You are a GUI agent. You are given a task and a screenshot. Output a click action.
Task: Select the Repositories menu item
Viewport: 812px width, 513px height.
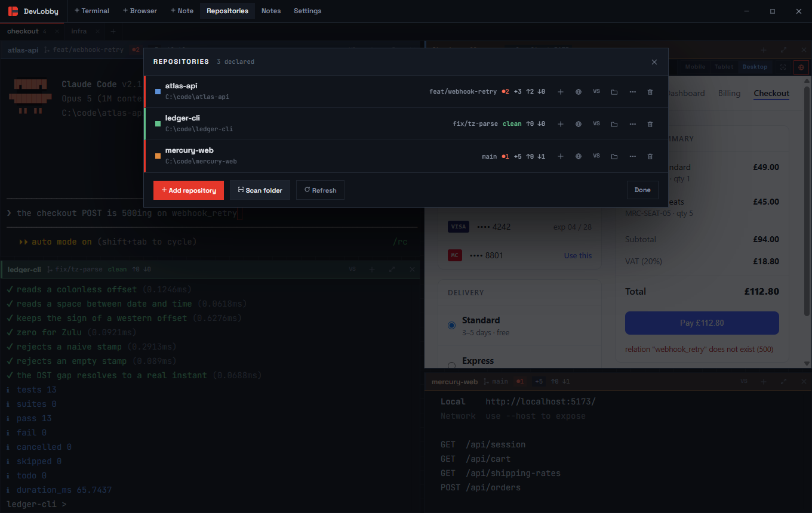pyautogui.click(x=227, y=11)
